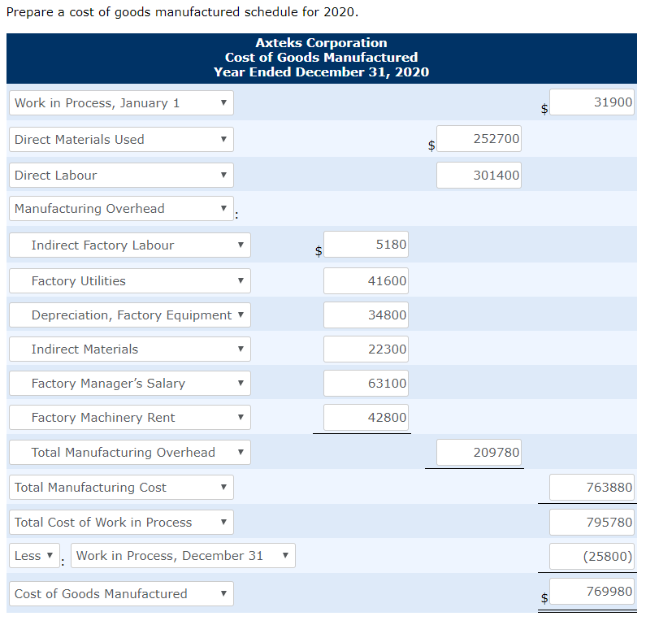The image size is (672, 625).
Task: Select the (25800) amount field
Action: (x=591, y=556)
